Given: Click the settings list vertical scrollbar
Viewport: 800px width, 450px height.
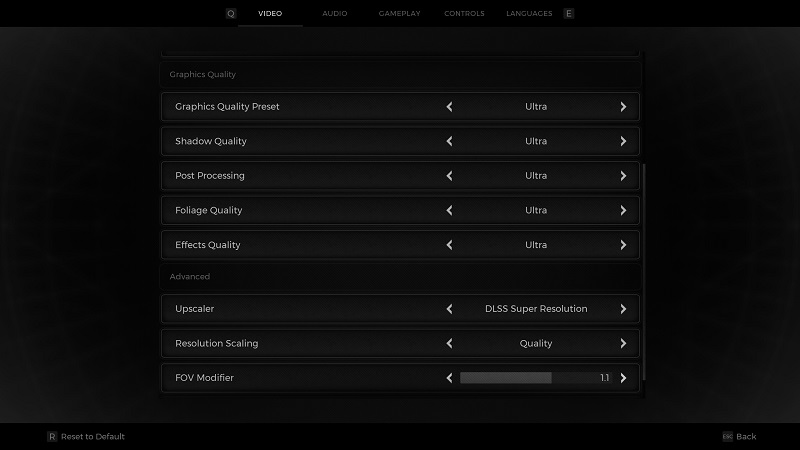Looking at the screenshot, I should point(644,272).
